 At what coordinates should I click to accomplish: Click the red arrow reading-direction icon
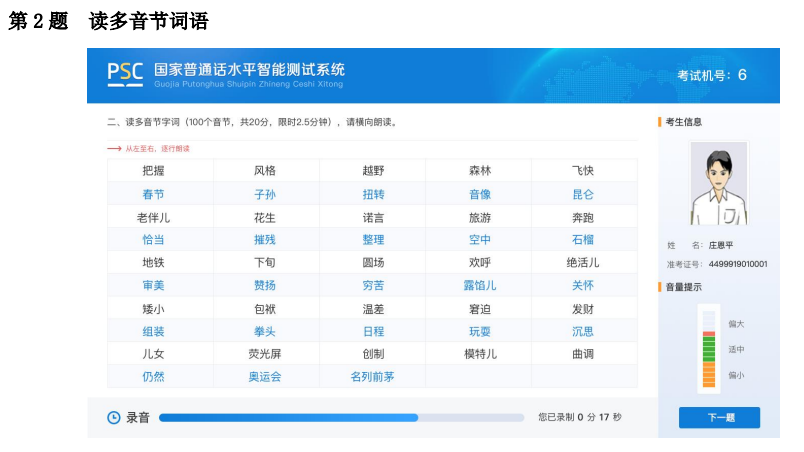point(114,149)
